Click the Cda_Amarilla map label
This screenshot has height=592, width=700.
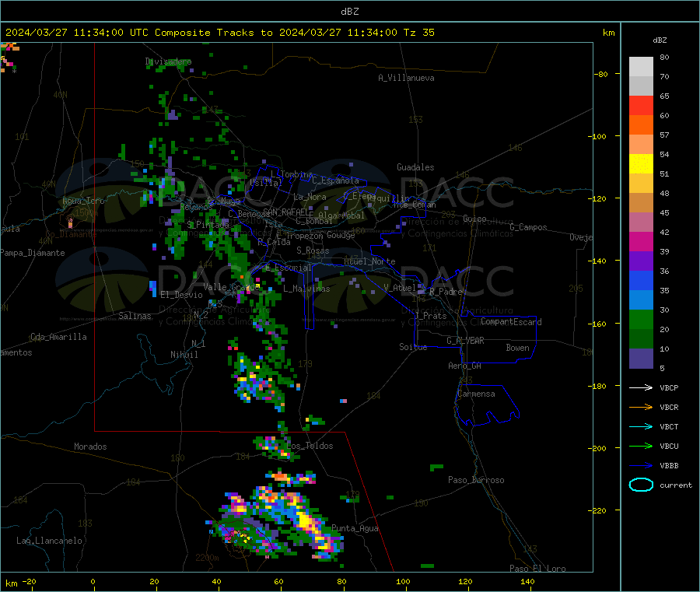tap(58, 337)
